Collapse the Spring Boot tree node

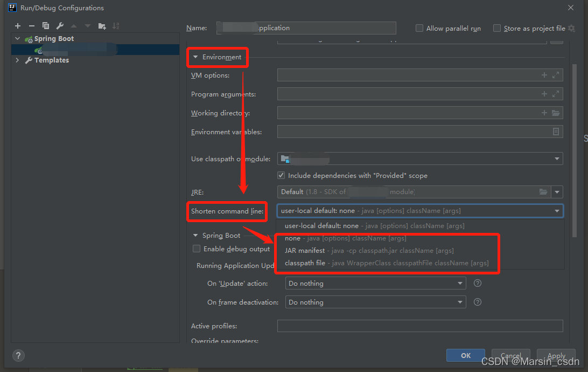pyautogui.click(x=18, y=38)
